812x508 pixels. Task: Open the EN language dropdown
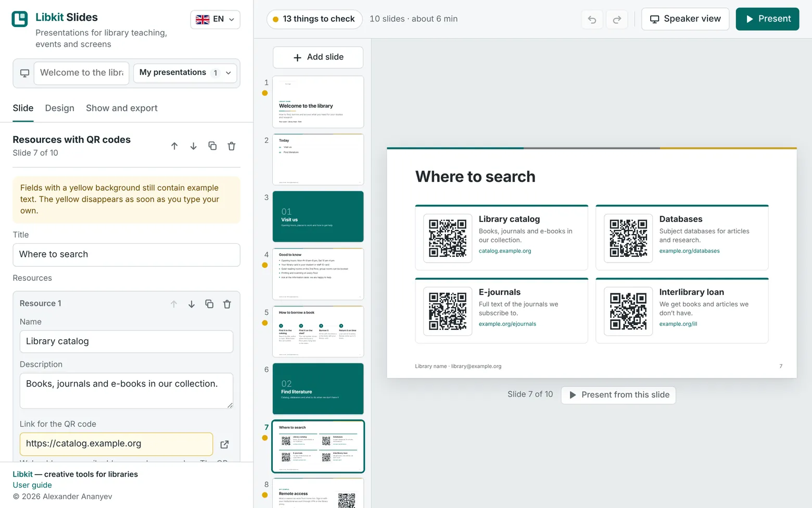215,19
